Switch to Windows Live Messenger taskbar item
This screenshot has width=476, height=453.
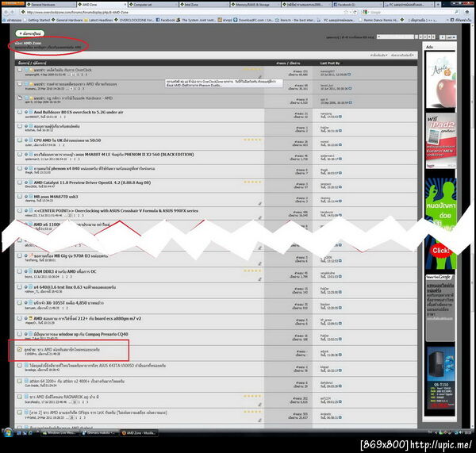pyautogui.click(x=60, y=433)
